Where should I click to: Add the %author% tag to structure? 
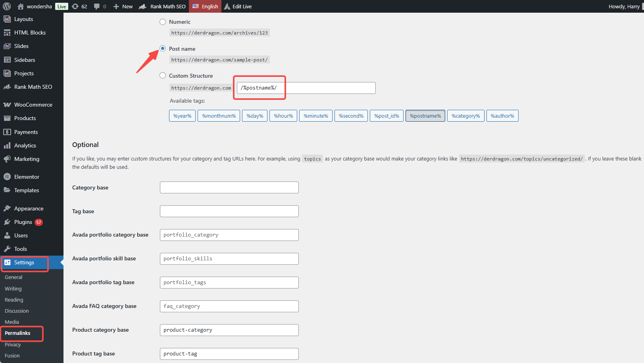click(502, 116)
